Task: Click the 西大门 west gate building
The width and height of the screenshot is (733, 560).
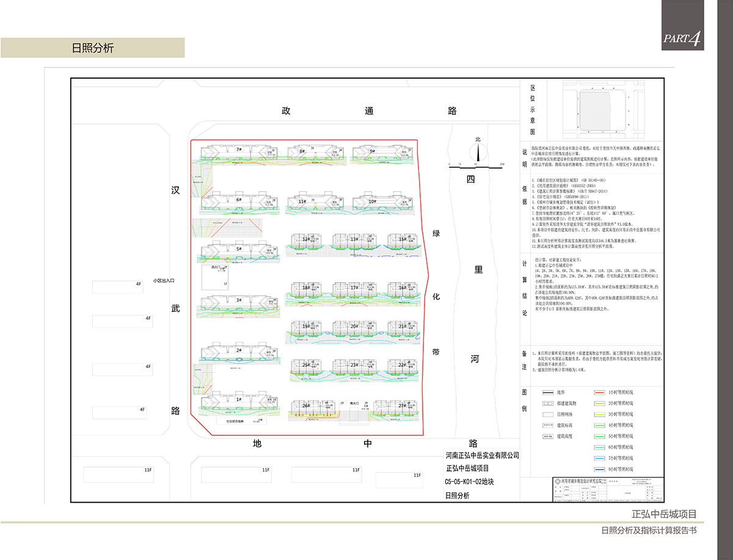Action: (x=215, y=276)
